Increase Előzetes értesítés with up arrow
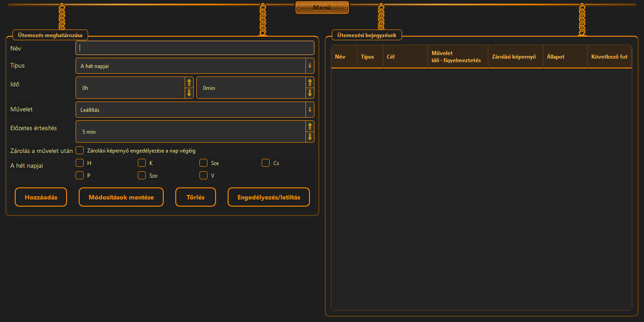Viewport: 644px width, 322px height. [x=310, y=126]
